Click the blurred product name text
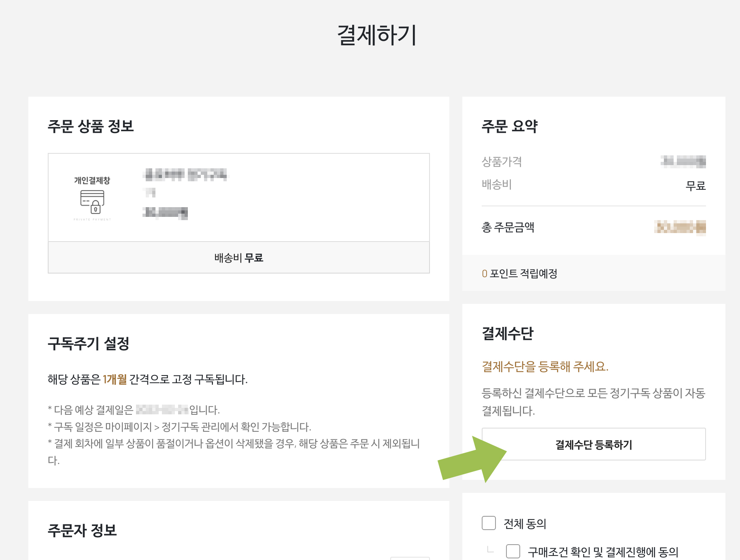 coord(185,174)
